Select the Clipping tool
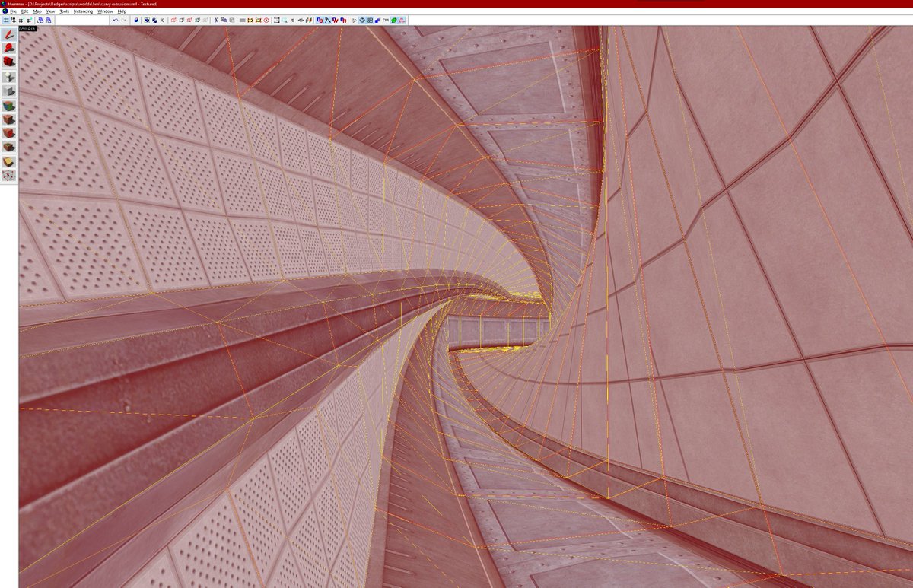Image resolution: width=913 pixels, height=588 pixels. pyautogui.click(x=9, y=161)
